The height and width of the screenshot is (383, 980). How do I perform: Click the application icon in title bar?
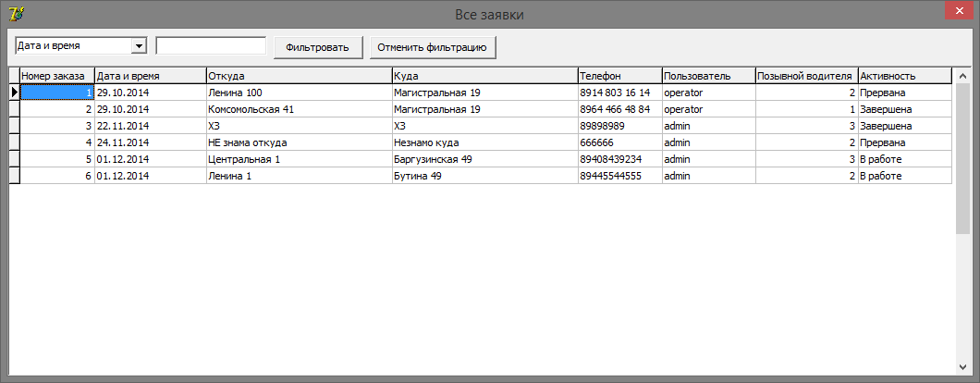pyautogui.click(x=17, y=13)
